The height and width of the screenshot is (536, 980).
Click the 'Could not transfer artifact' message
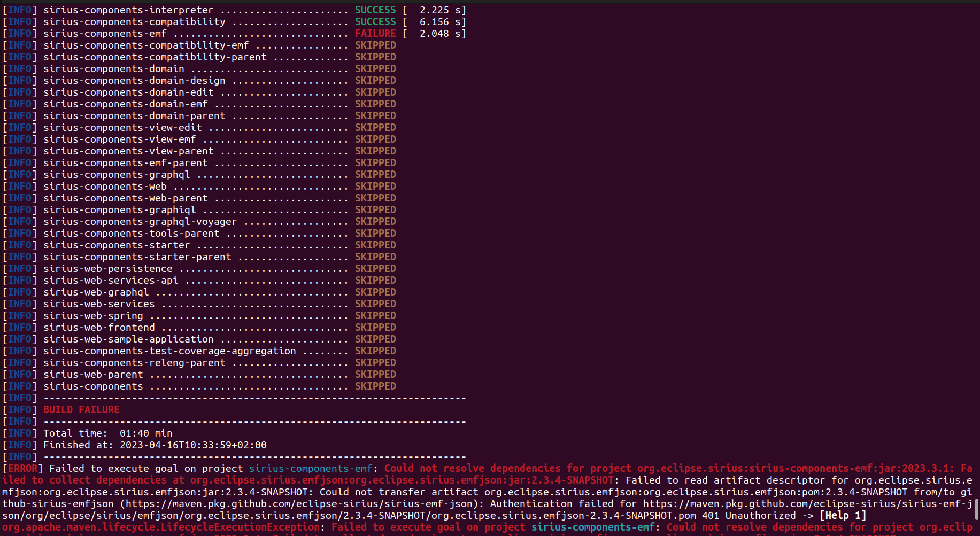tap(398, 492)
